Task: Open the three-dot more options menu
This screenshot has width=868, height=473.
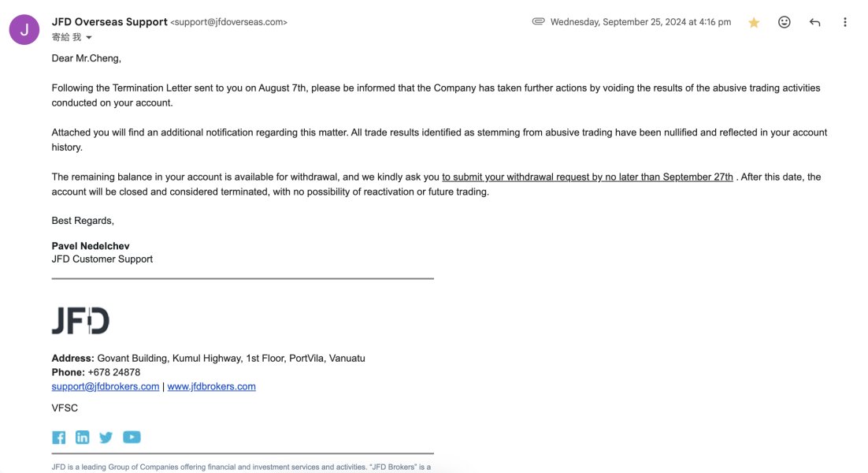Action: tap(844, 22)
